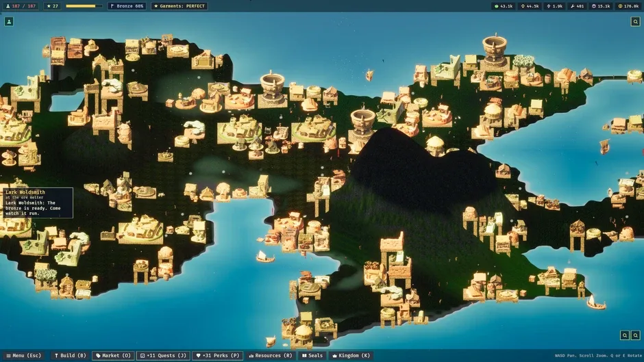
Task: Click the 1.9k energy resource counter
Action: (554, 6)
